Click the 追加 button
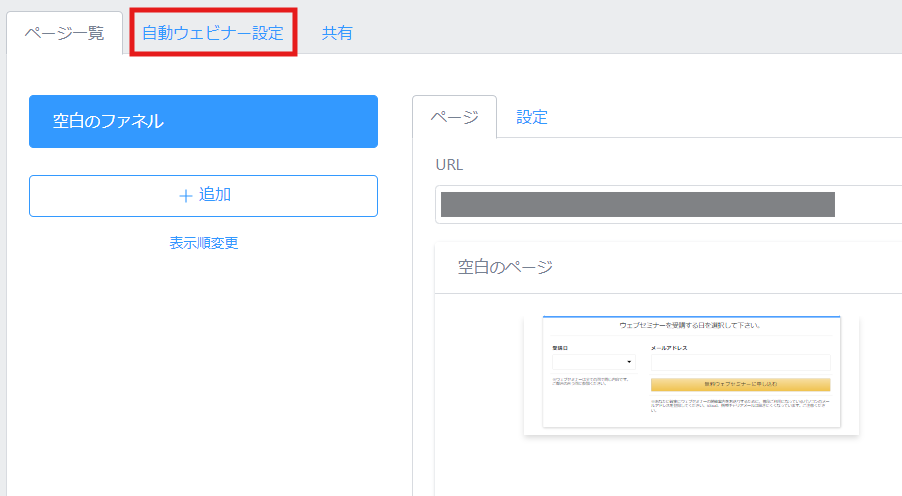 [x=204, y=196]
